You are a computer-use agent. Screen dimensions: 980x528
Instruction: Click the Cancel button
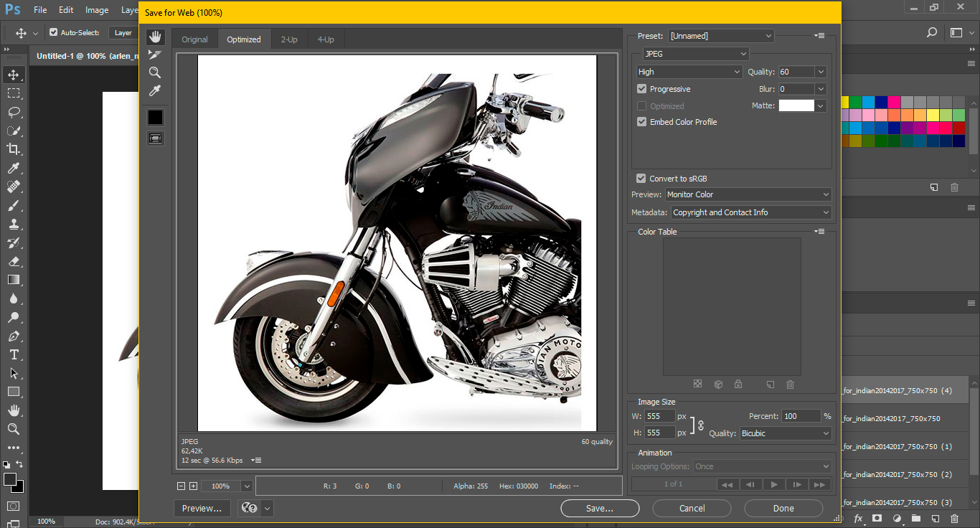click(x=692, y=508)
